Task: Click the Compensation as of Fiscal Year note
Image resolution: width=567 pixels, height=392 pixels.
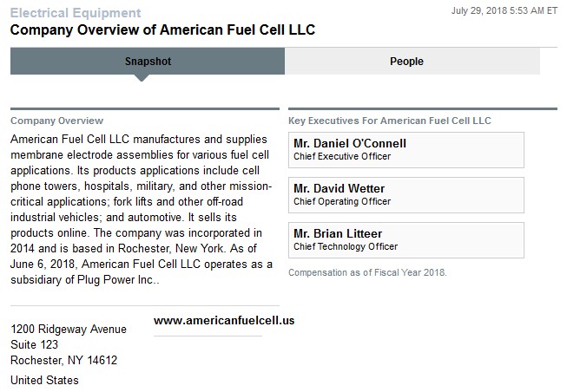Action: [367, 272]
